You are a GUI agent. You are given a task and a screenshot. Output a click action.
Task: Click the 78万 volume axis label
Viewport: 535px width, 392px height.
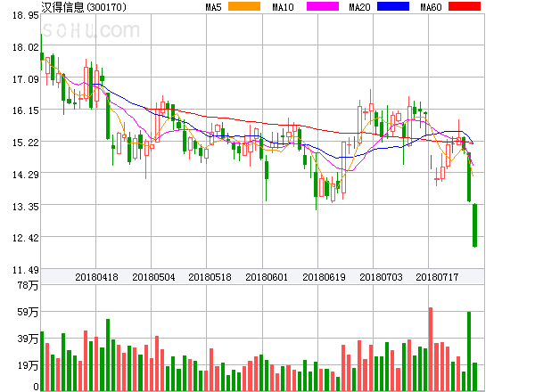[x=28, y=285]
